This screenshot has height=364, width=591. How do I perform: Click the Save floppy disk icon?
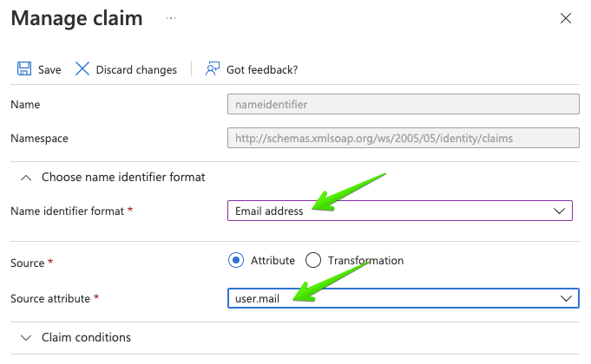point(24,68)
